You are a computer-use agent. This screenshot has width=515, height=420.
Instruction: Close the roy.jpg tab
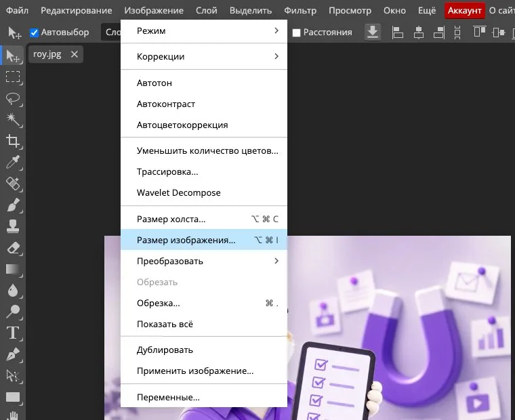(x=75, y=54)
